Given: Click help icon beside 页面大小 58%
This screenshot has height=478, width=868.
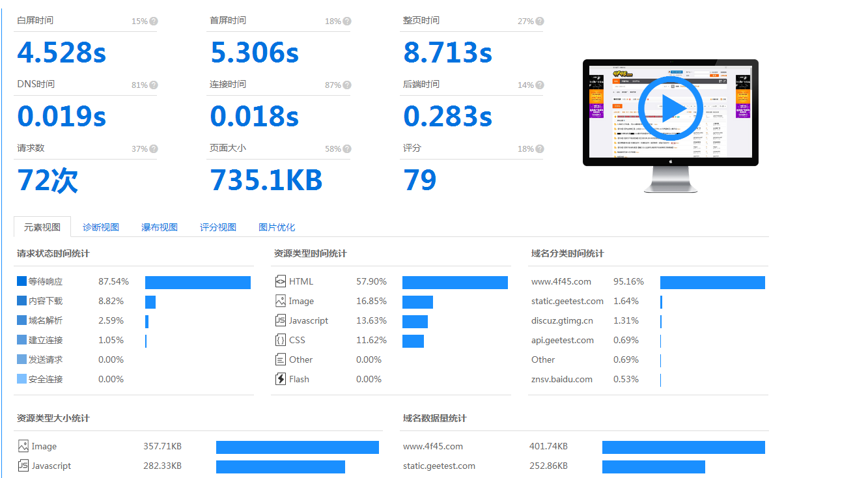Looking at the screenshot, I should pos(347,149).
